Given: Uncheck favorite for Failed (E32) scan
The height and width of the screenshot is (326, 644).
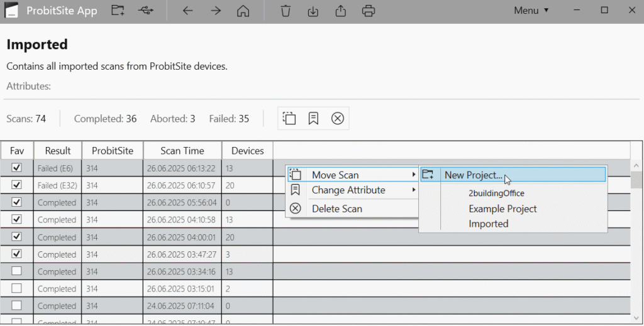Looking at the screenshot, I should coord(16,185).
